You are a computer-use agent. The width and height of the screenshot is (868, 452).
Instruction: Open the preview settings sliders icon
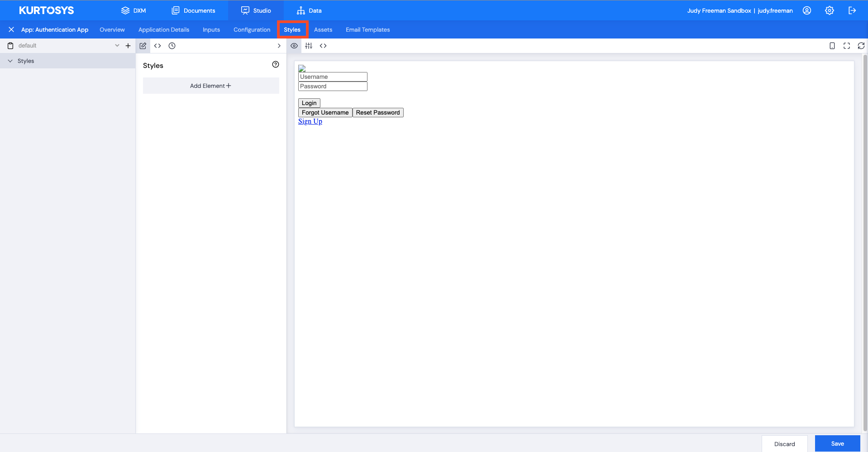[x=309, y=45]
